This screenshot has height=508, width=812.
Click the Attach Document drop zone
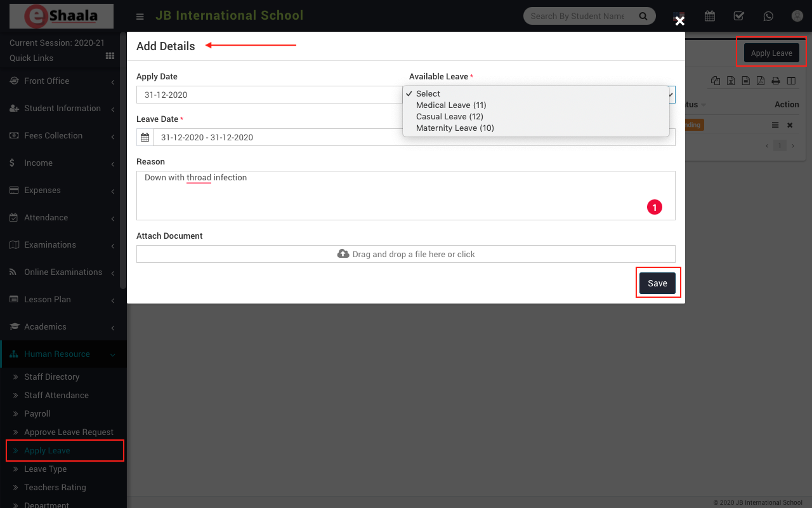406,254
